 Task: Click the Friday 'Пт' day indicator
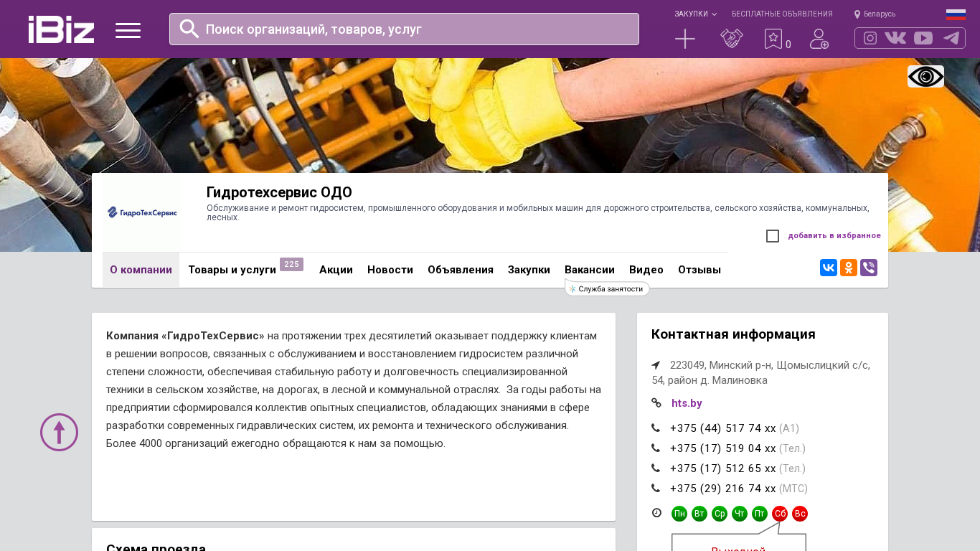coord(760,514)
